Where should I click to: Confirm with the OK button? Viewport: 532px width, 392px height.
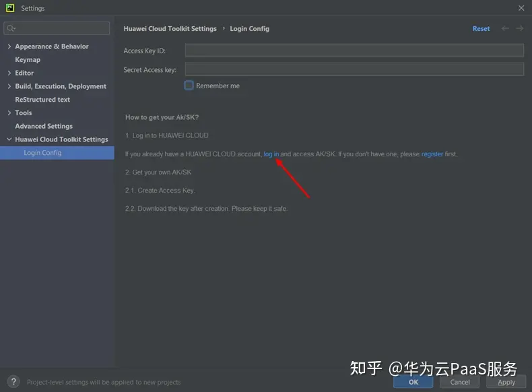[413, 382]
